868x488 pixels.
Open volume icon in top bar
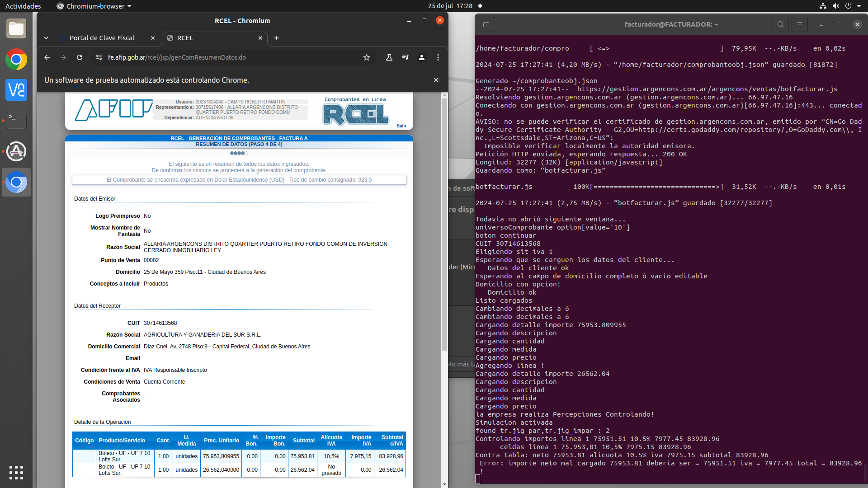tap(836, 6)
